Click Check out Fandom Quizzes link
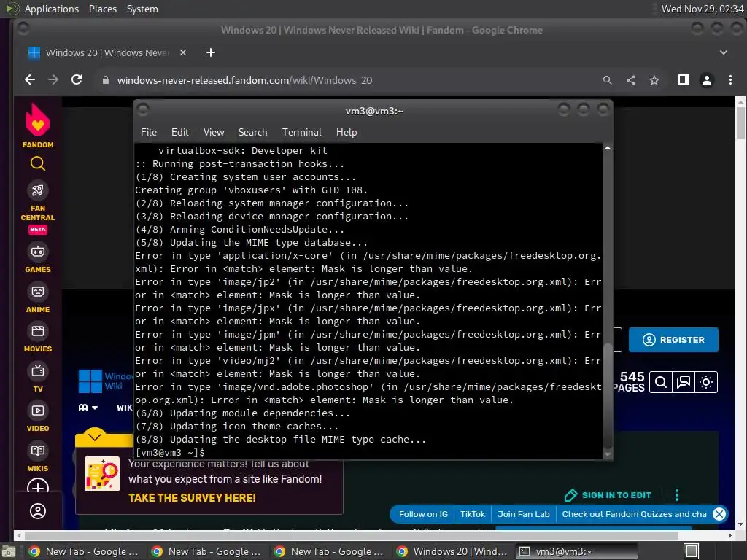This screenshot has height=560, width=747. click(x=634, y=514)
